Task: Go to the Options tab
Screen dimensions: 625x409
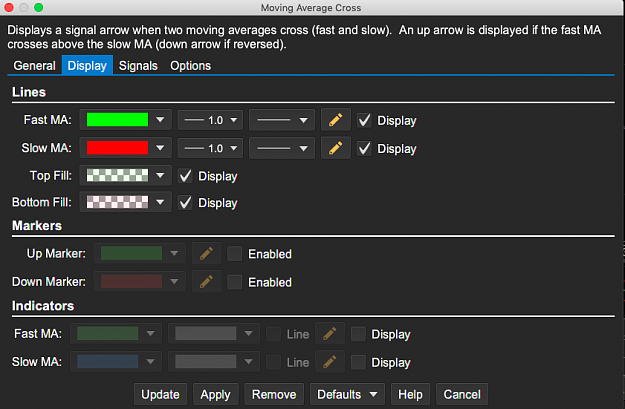Action: (x=191, y=65)
